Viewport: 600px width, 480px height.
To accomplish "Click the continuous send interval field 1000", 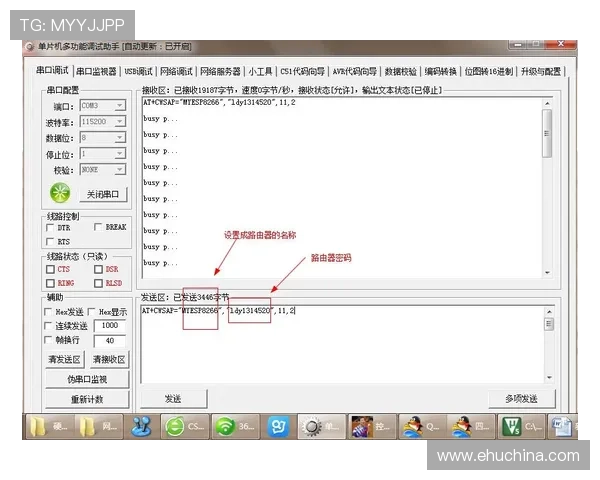I will 110,325.
